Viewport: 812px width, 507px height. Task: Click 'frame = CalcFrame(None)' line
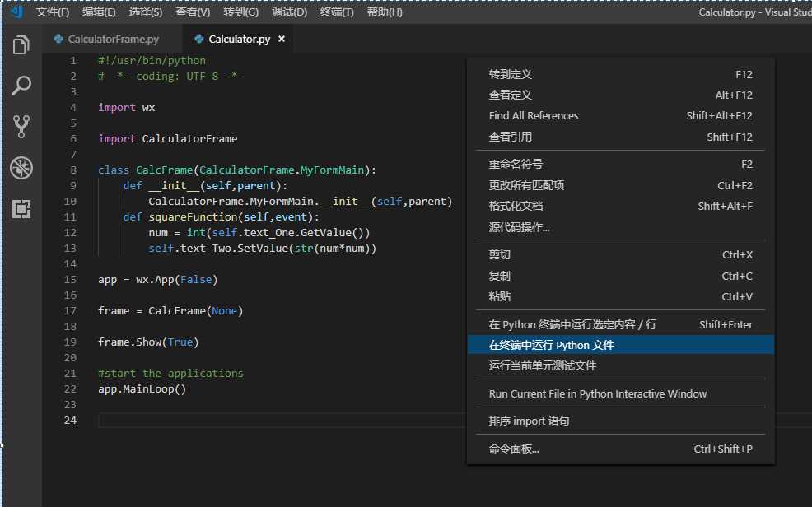click(170, 311)
